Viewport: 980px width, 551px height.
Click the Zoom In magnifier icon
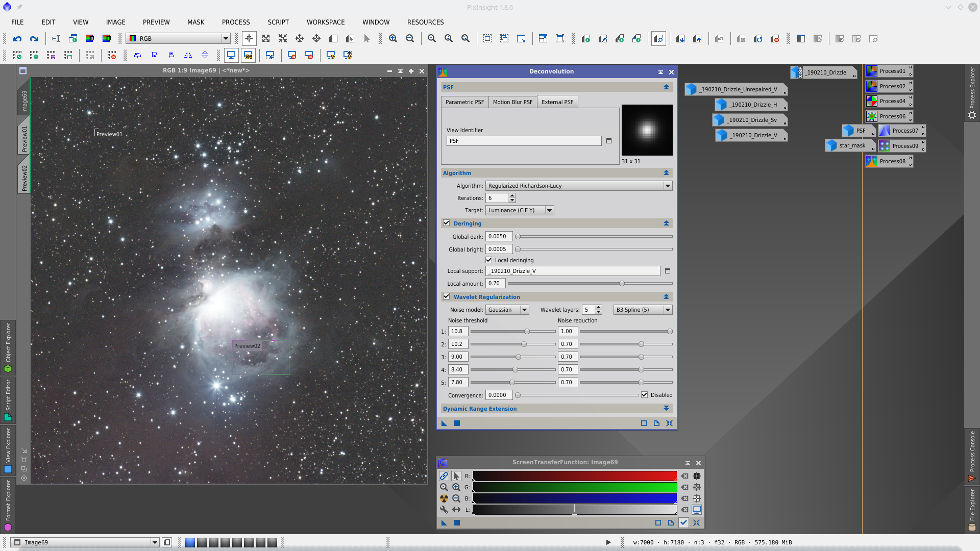393,39
